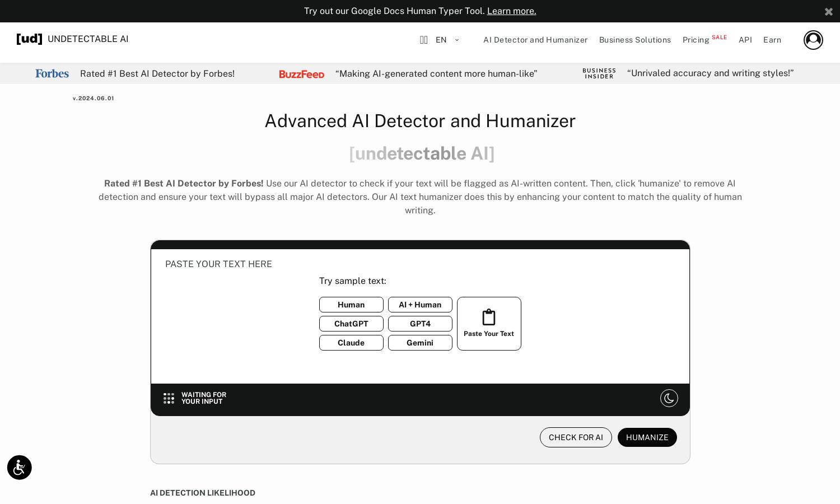
Task: Click the Rated #1 Best AI Detector quote
Action: click(157, 73)
